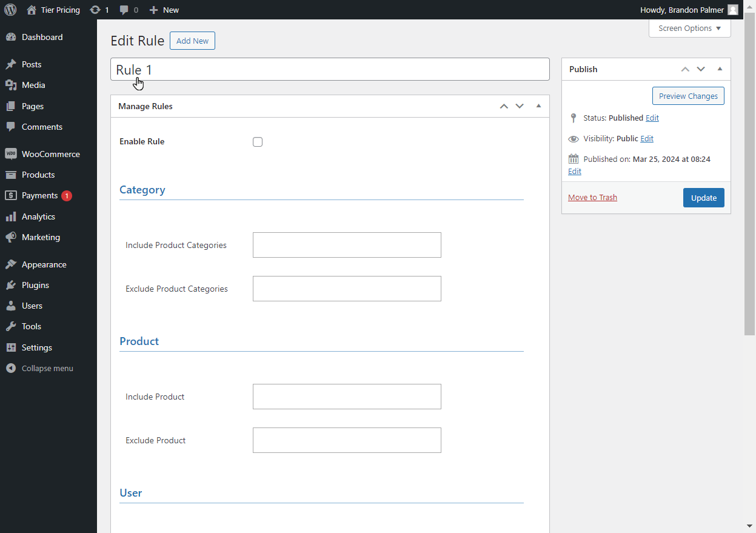
Task: Open the Screen Options dropdown
Action: (690, 28)
